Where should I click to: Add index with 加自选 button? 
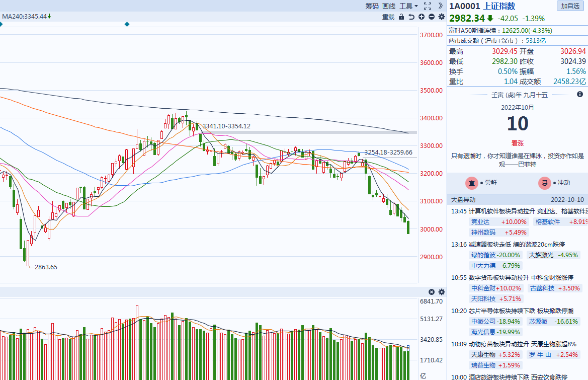[x=570, y=6]
